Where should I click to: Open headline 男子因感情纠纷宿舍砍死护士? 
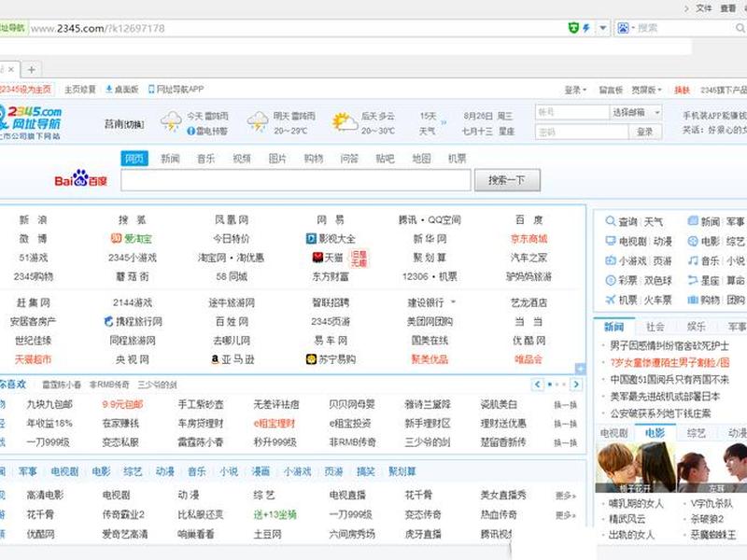coord(669,345)
